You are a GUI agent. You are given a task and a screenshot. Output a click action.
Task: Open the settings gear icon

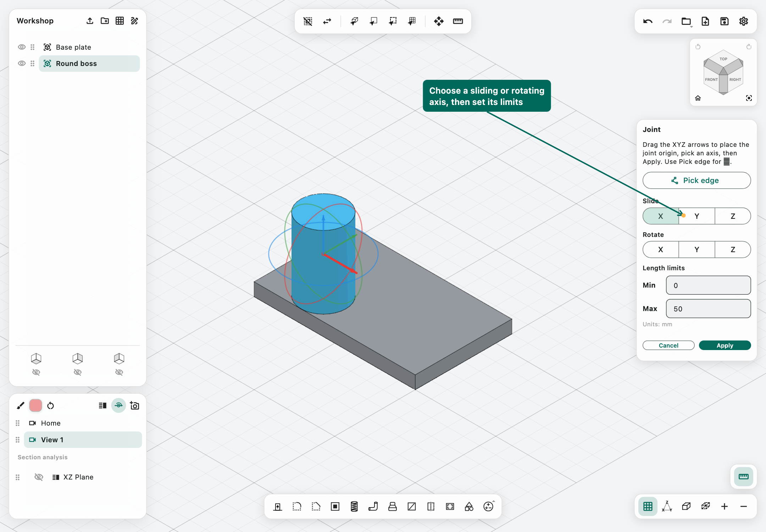743,21
